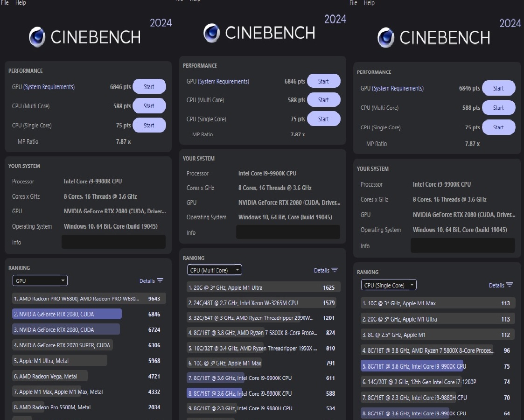The height and width of the screenshot is (420, 524).
Task: Open CPU (Multi Core) ranking dropdown
Action: pyautogui.click(x=215, y=270)
